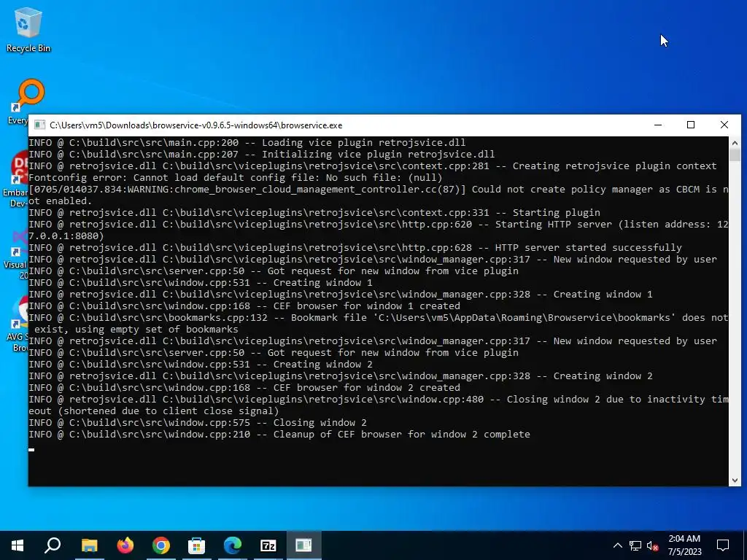Screen dimensions: 747x560
Task: Open taskbar Search magnifier
Action: (53, 545)
